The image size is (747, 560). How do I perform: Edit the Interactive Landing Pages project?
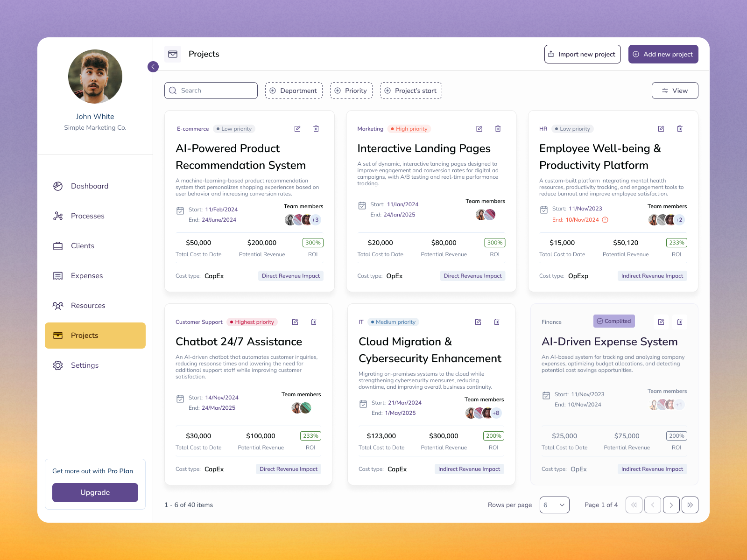[479, 129]
